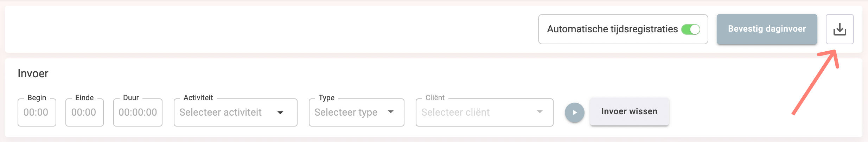Click the Activiteit dropdown arrow
Viewport: 868px width, 142px height.
280,112
